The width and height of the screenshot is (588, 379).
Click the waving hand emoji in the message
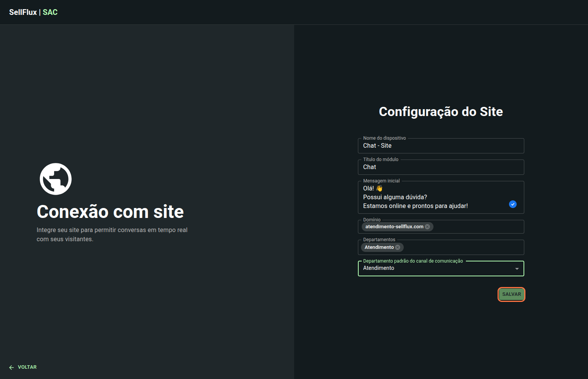click(379, 188)
